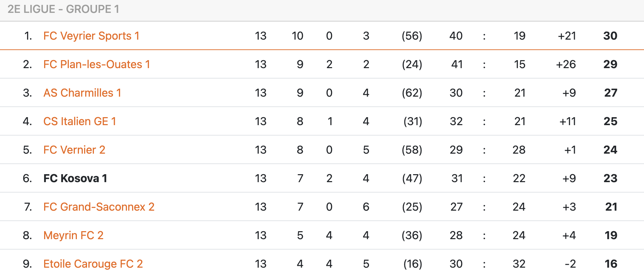Select the rank number 9 at the bottom
644x276 pixels.
[27, 264]
